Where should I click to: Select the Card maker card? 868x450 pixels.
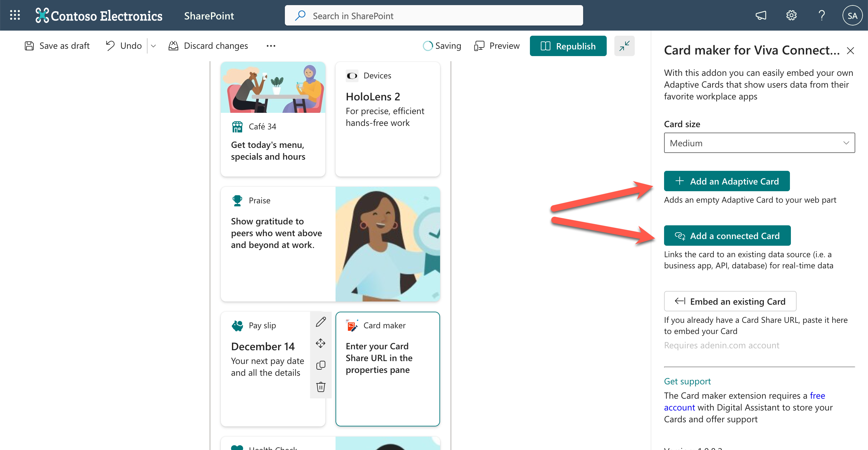387,369
